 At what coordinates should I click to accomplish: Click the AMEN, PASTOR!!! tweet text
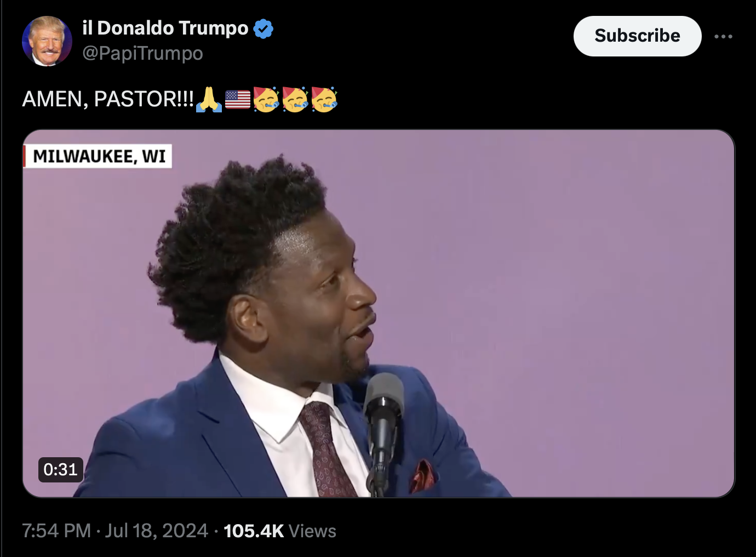[x=108, y=99]
